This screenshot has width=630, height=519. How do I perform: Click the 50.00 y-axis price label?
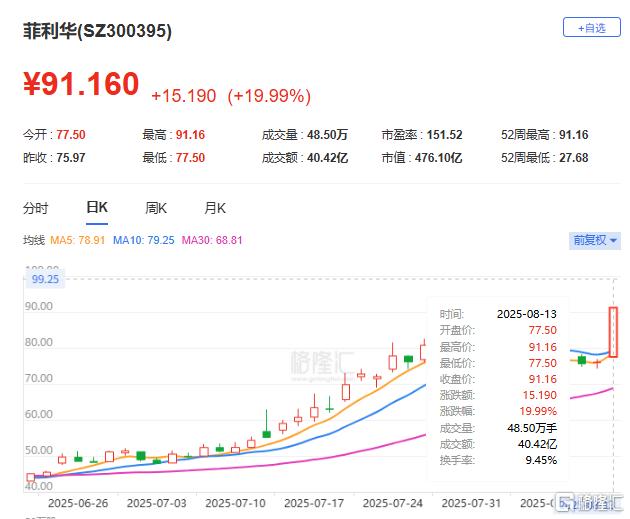[39, 450]
